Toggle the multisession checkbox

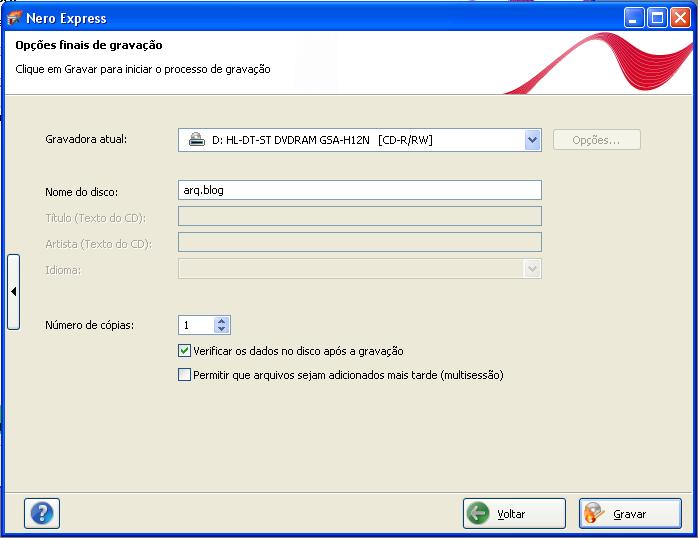[x=184, y=375]
